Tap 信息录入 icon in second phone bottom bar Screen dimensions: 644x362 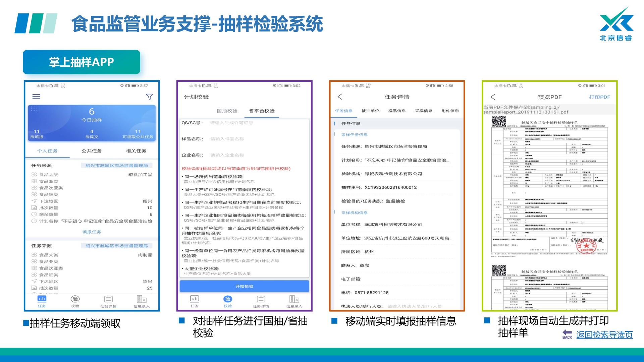coord(294,299)
